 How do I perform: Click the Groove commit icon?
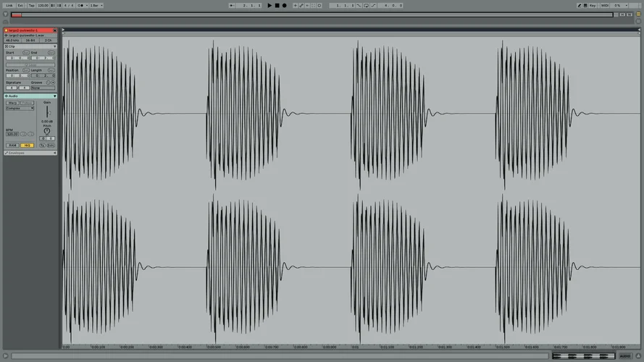pyautogui.click(x=53, y=83)
